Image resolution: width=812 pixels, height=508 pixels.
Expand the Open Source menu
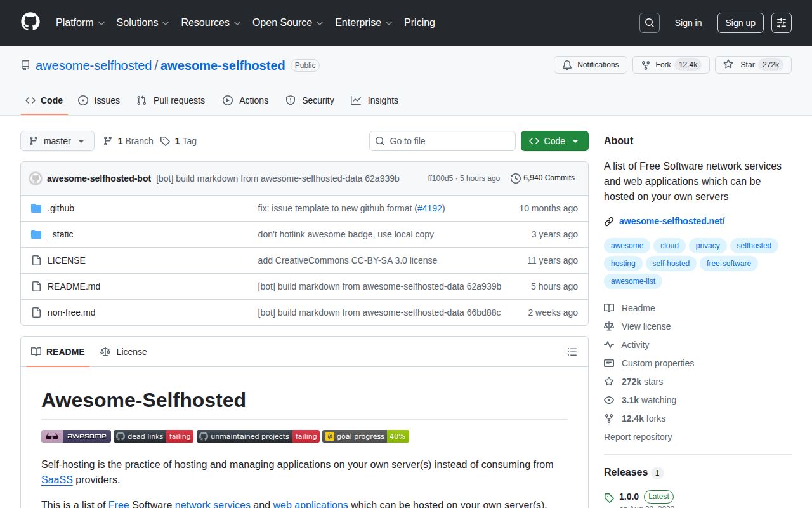click(287, 22)
